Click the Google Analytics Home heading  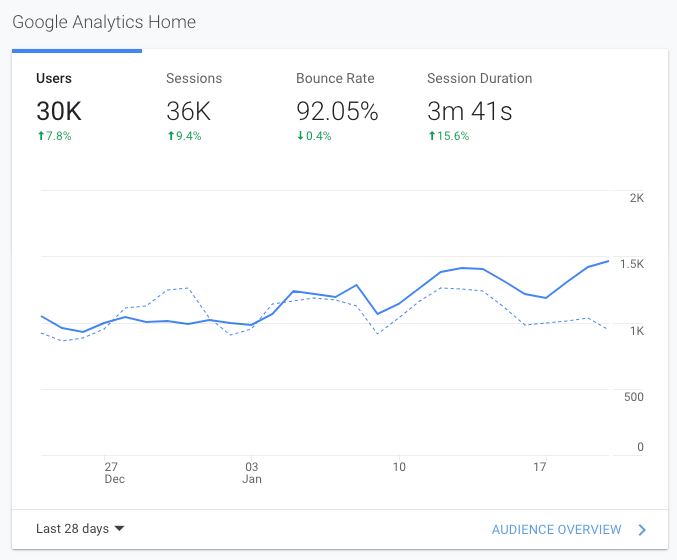tap(104, 21)
